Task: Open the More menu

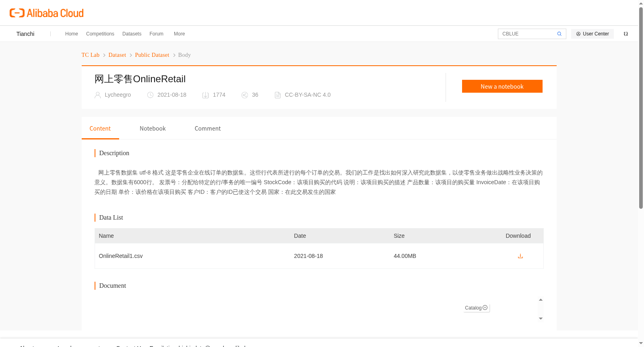Action: click(179, 34)
